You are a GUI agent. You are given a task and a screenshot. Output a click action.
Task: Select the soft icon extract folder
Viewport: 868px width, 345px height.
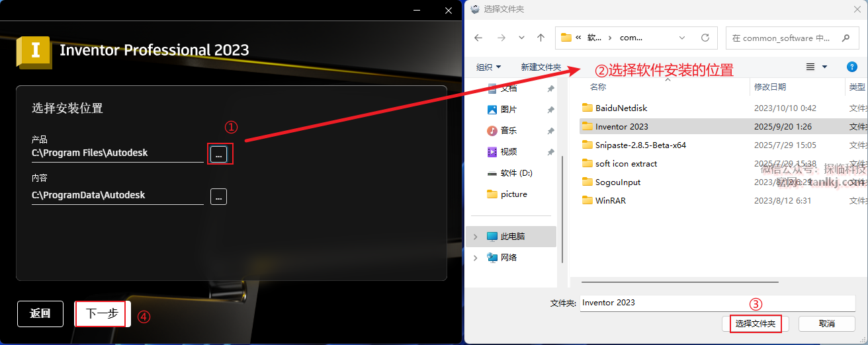[x=626, y=163]
